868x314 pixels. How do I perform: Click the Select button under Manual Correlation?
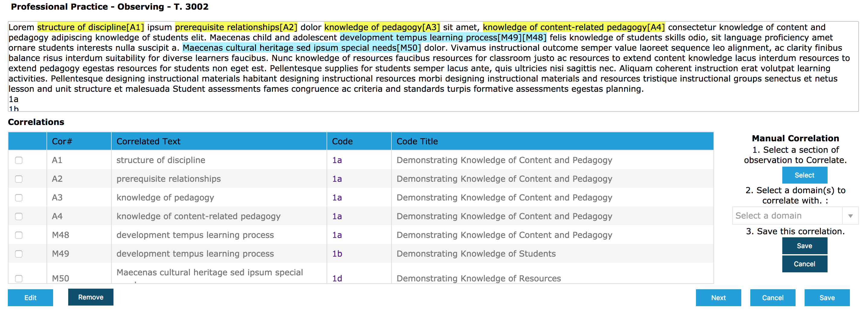pyautogui.click(x=804, y=175)
